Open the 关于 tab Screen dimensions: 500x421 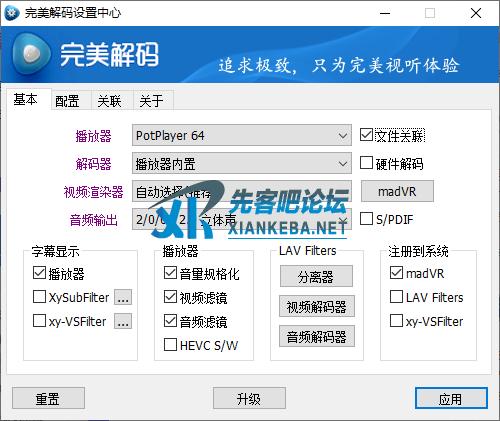151,101
